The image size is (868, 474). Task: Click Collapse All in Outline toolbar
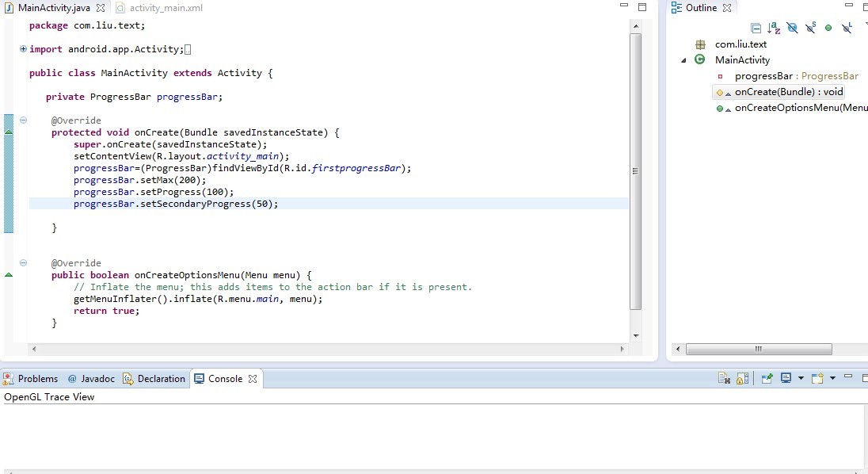[756, 28]
